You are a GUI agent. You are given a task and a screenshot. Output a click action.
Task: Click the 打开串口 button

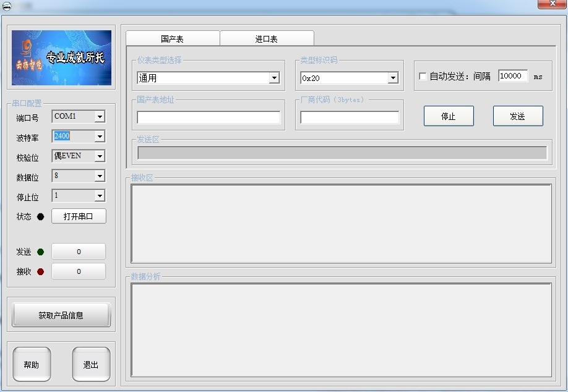79,216
